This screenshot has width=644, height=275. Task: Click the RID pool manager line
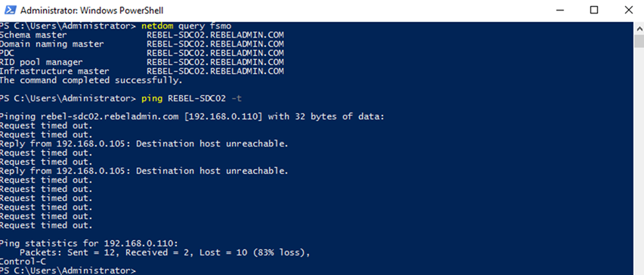pyautogui.click(x=141, y=62)
